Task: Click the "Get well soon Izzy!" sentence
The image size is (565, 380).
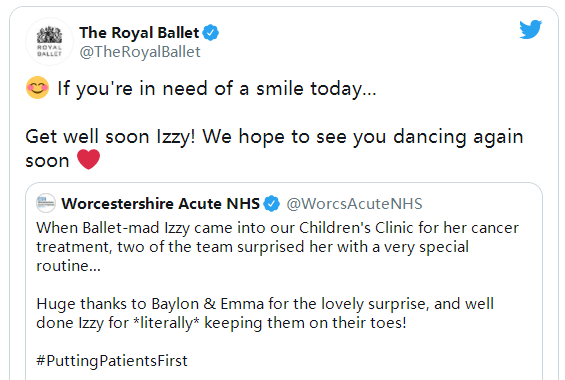Action: pos(110,137)
